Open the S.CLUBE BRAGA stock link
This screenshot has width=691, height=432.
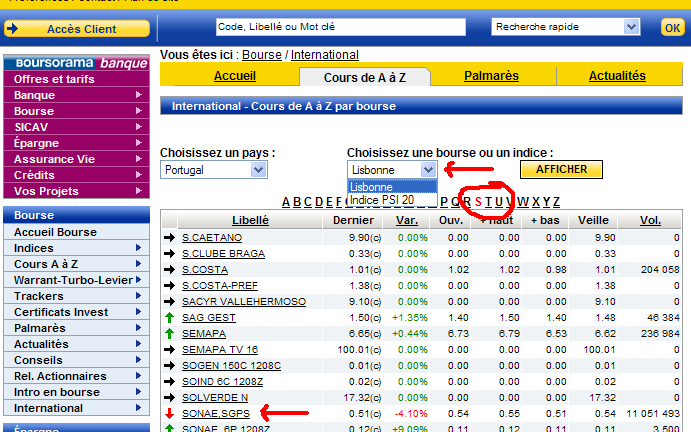tap(223, 253)
